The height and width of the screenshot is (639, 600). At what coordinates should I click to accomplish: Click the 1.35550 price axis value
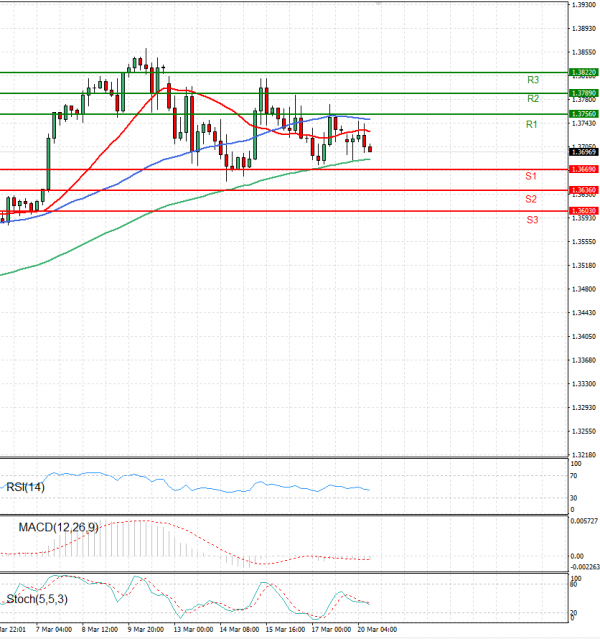point(584,242)
